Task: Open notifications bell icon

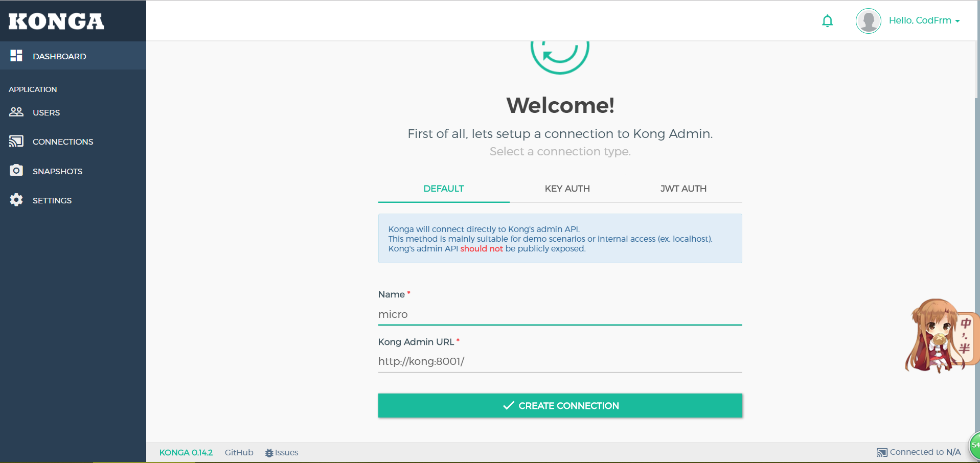Action: tap(827, 21)
